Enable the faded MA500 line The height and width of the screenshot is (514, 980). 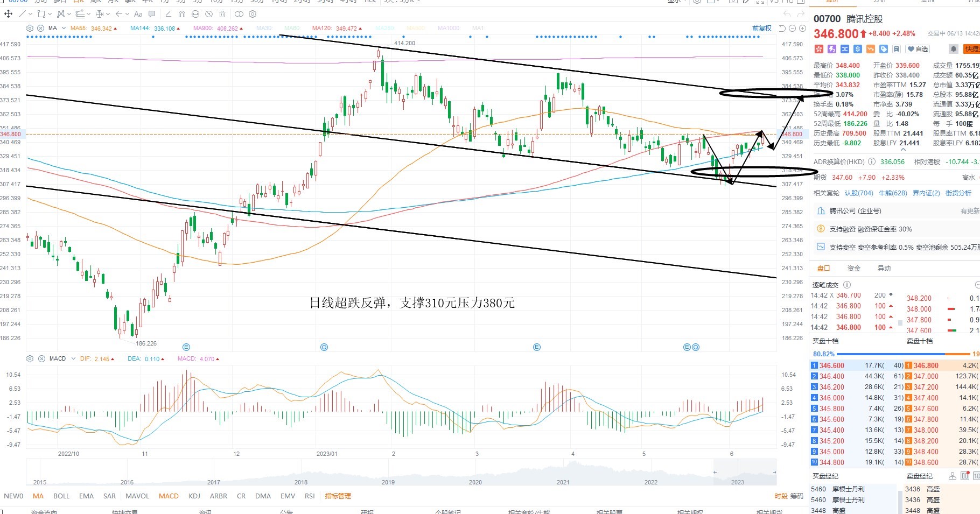click(416, 28)
